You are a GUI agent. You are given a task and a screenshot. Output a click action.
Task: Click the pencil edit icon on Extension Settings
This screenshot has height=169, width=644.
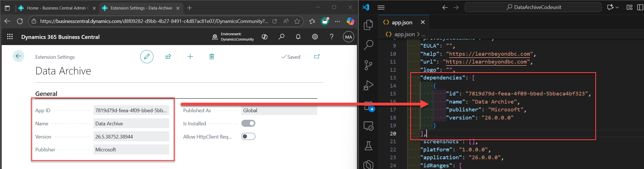(x=147, y=57)
